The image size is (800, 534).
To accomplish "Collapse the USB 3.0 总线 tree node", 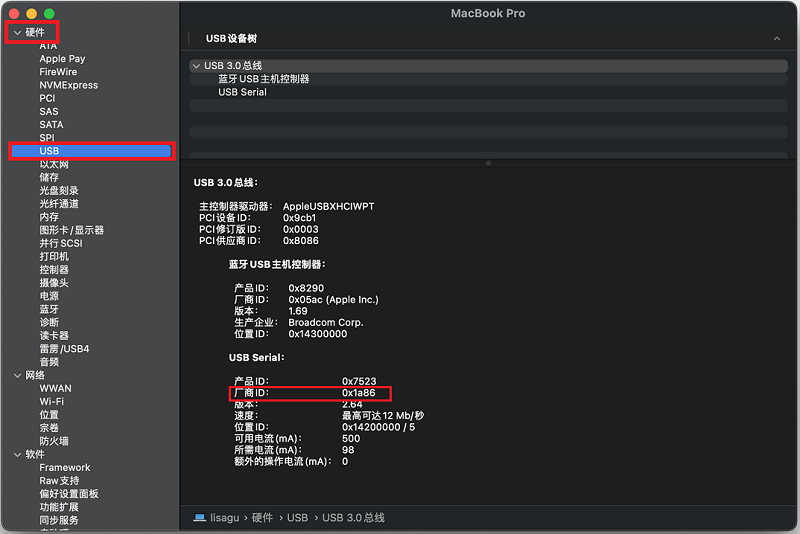I will click(x=196, y=66).
